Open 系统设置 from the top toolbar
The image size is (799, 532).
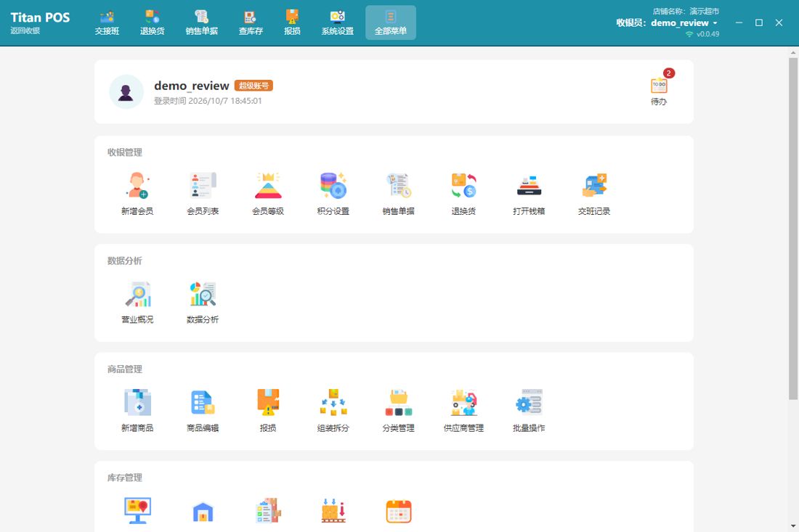click(x=337, y=23)
